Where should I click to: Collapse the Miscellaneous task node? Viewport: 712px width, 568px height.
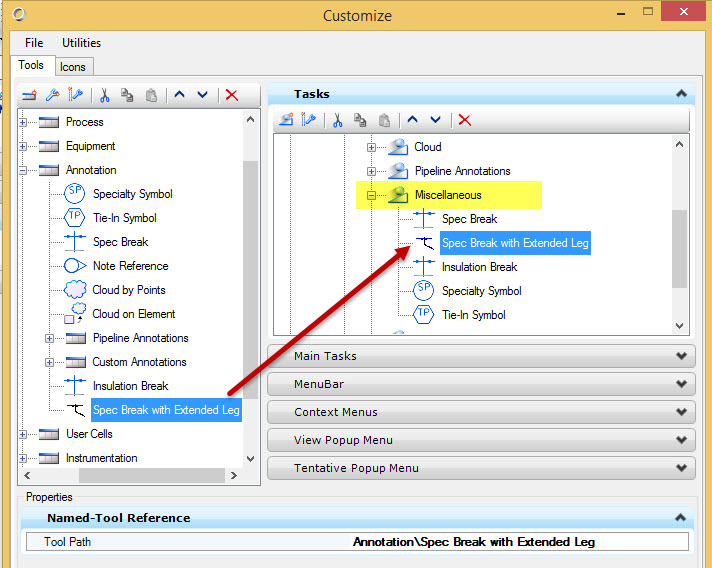pyautogui.click(x=371, y=195)
